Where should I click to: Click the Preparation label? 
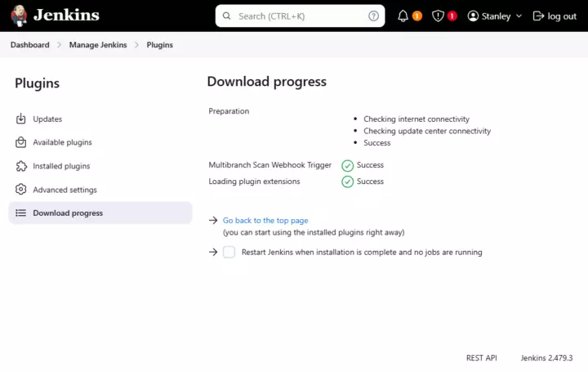[x=229, y=111]
